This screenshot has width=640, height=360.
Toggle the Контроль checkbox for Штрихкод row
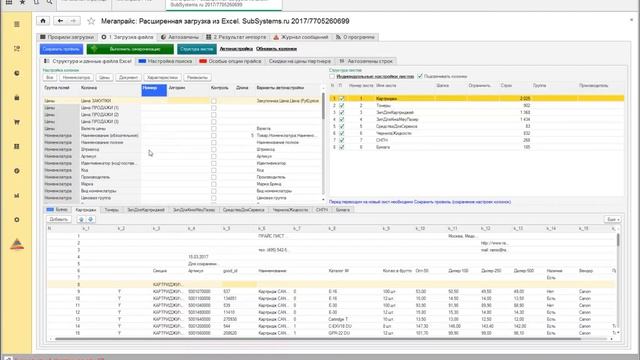click(x=213, y=149)
